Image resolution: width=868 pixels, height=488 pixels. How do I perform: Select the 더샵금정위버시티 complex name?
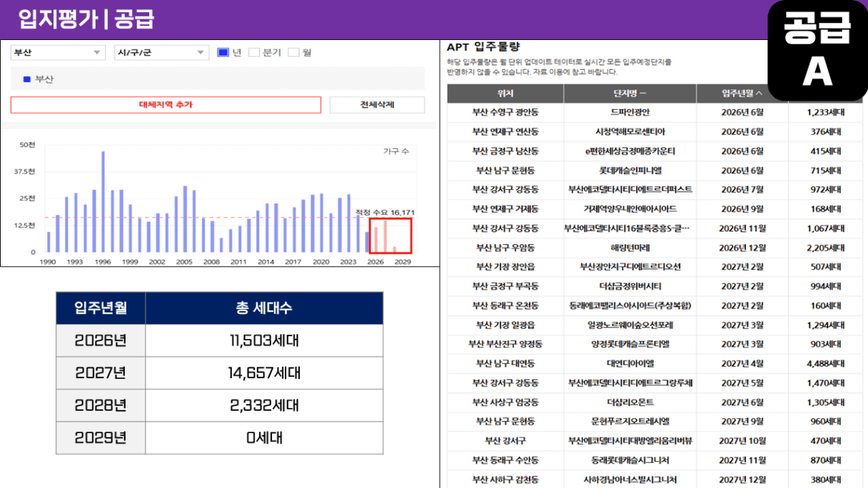tap(630, 286)
